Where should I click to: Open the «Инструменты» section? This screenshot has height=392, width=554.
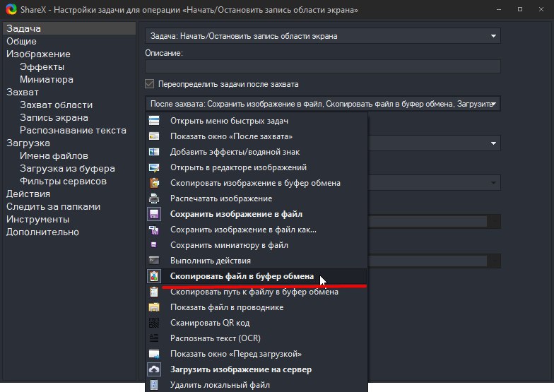pos(38,219)
